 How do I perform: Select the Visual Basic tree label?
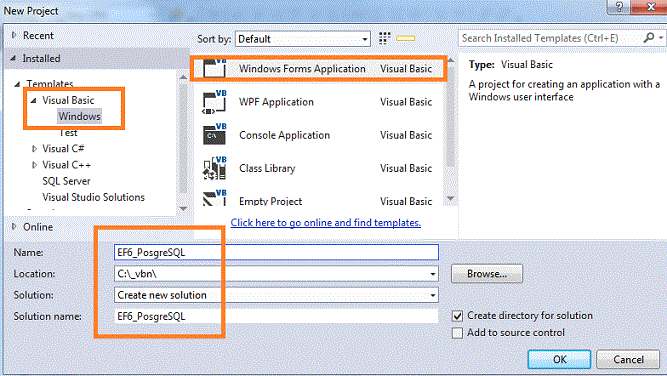[x=68, y=100]
